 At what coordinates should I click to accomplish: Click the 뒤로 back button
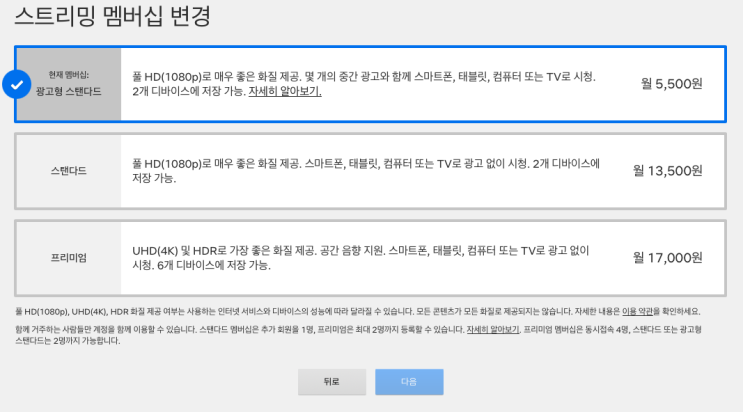332,382
